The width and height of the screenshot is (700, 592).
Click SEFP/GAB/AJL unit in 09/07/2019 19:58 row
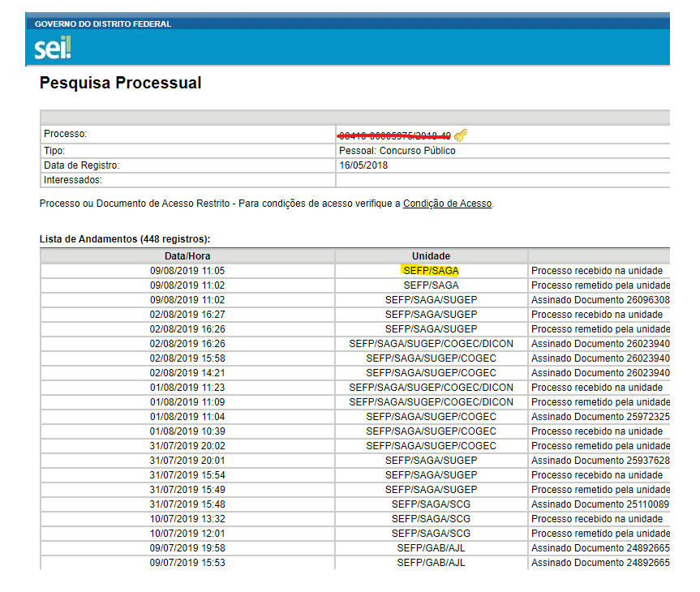click(431, 548)
